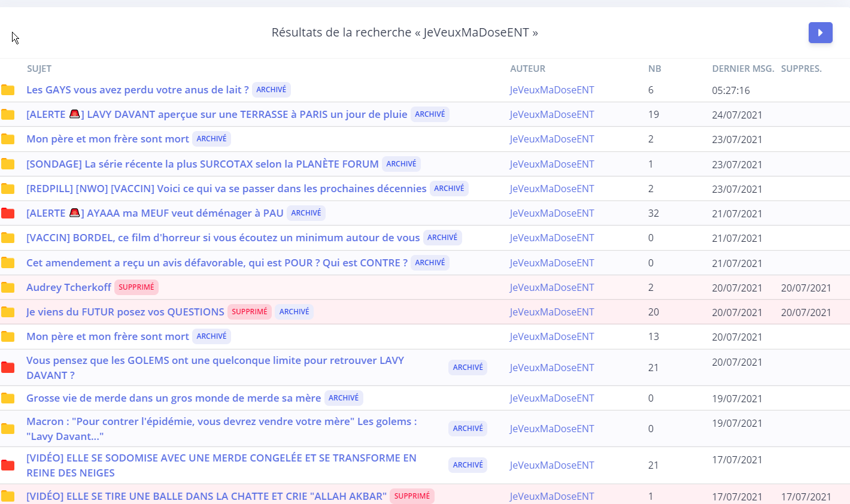Click folder icon beside 'Les GAYS vous avez perdu' topic

[x=8, y=90]
